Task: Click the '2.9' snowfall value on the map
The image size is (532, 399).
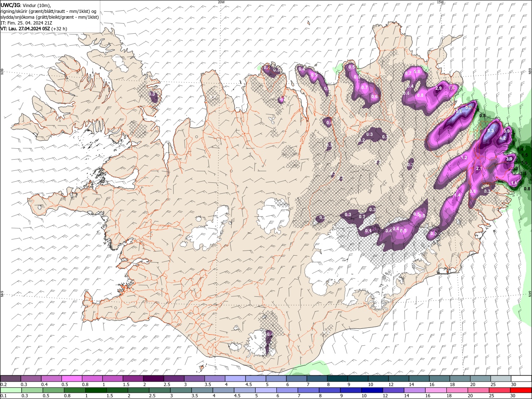Action: coord(438,89)
